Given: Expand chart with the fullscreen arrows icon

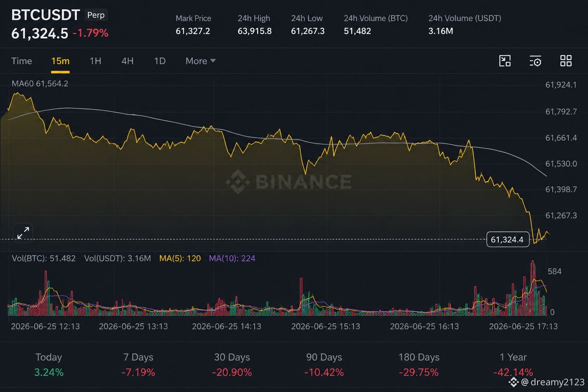Looking at the screenshot, I should pos(23,233).
